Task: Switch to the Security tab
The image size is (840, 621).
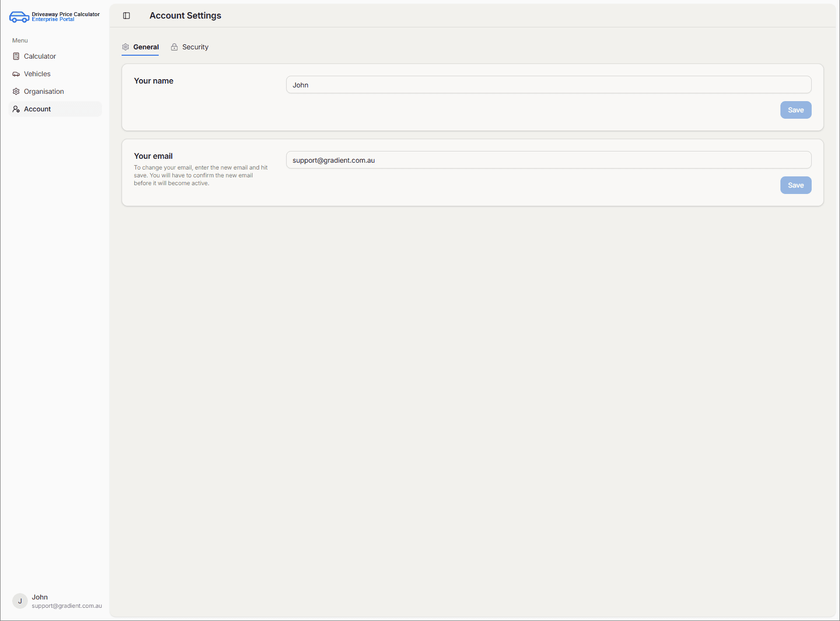Action: [195, 47]
